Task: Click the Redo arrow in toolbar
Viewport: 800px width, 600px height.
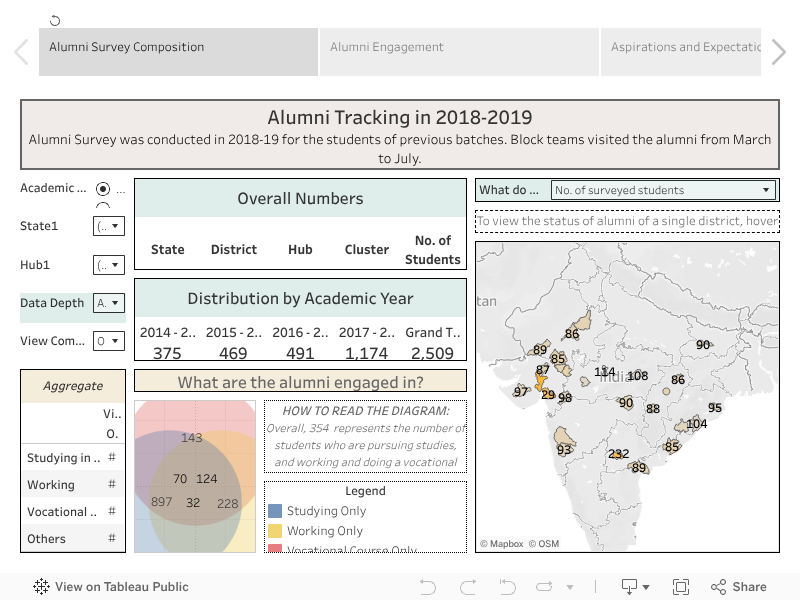Action: (x=467, y=587)
